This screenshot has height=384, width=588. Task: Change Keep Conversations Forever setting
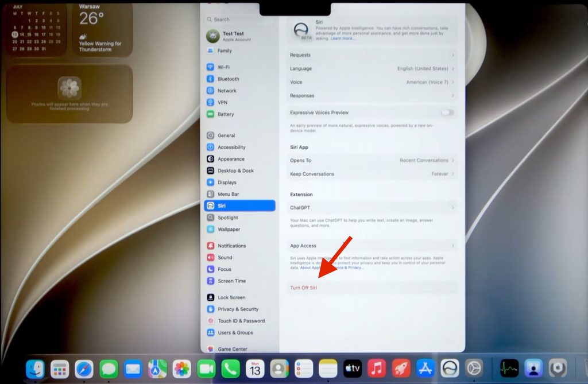(x=372, y=174)
